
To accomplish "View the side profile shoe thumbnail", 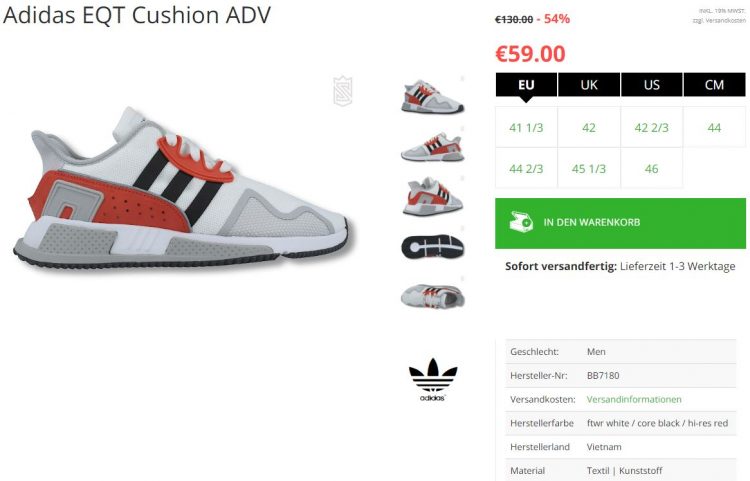I will tap(432, 97).
